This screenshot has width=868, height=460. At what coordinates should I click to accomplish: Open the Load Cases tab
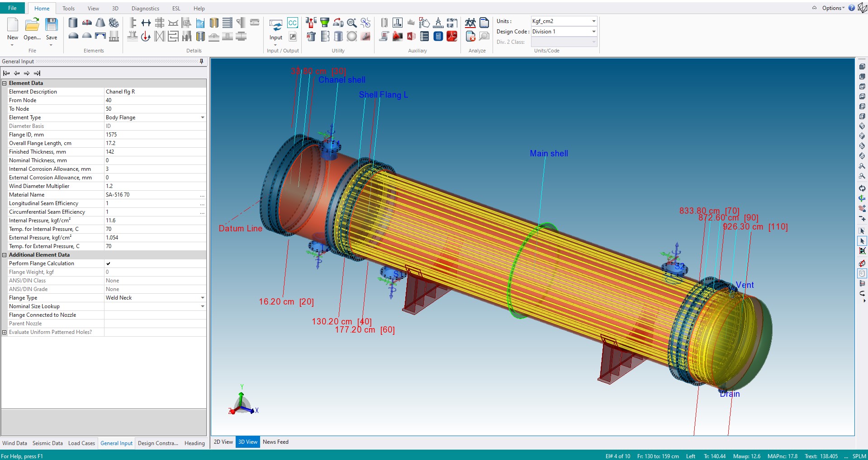[x=81, y=443]
